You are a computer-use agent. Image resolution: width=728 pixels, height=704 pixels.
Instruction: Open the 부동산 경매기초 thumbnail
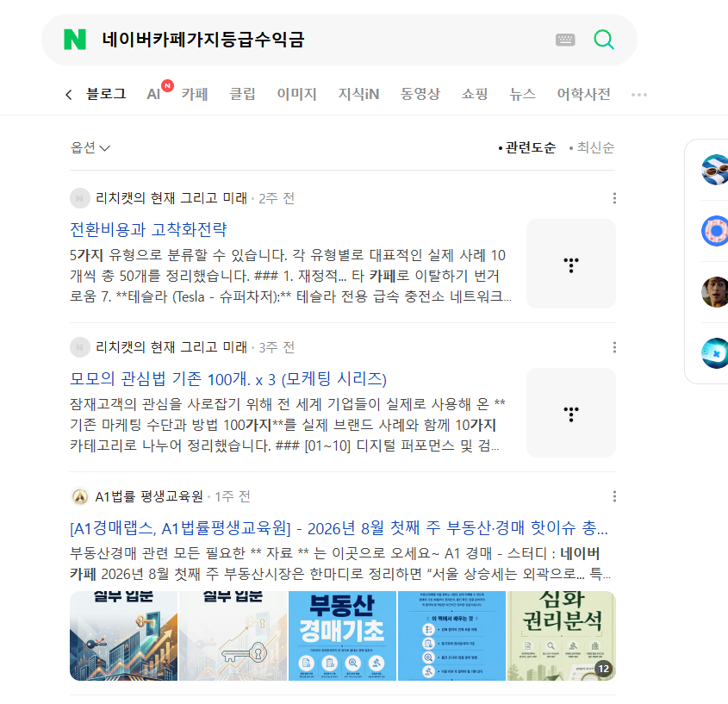(342, 636)
